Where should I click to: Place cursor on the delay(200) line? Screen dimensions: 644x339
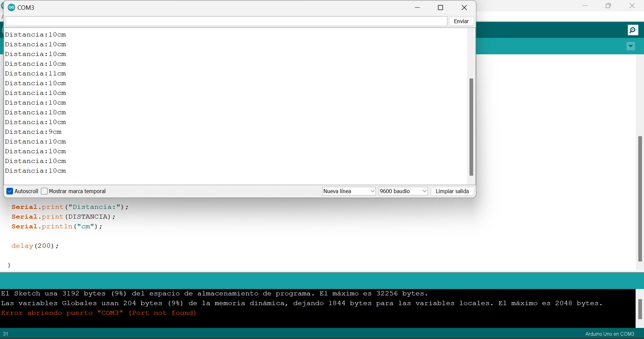[x=35, y=246]
